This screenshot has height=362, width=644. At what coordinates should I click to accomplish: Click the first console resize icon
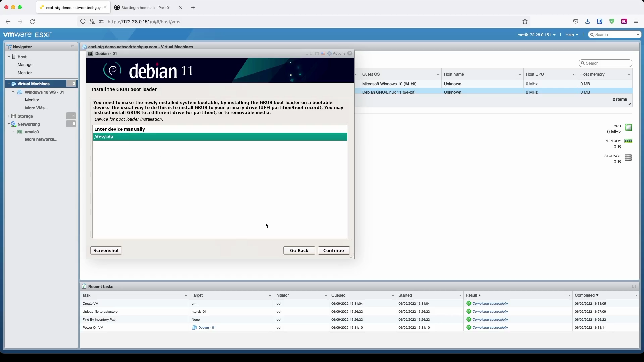(x=306, y=54)
